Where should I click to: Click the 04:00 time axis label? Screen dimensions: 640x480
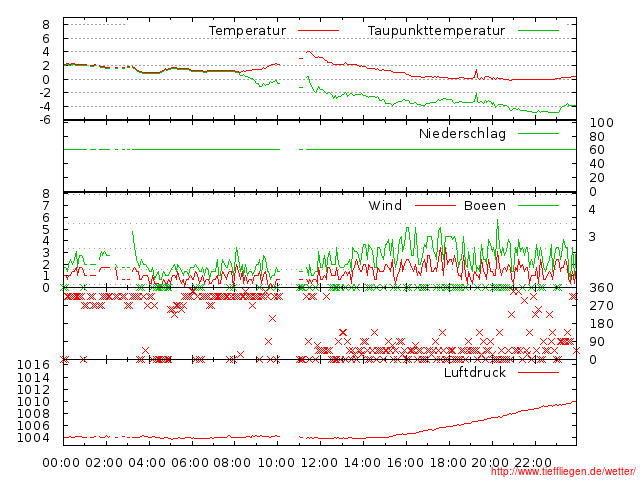point(147,463)
